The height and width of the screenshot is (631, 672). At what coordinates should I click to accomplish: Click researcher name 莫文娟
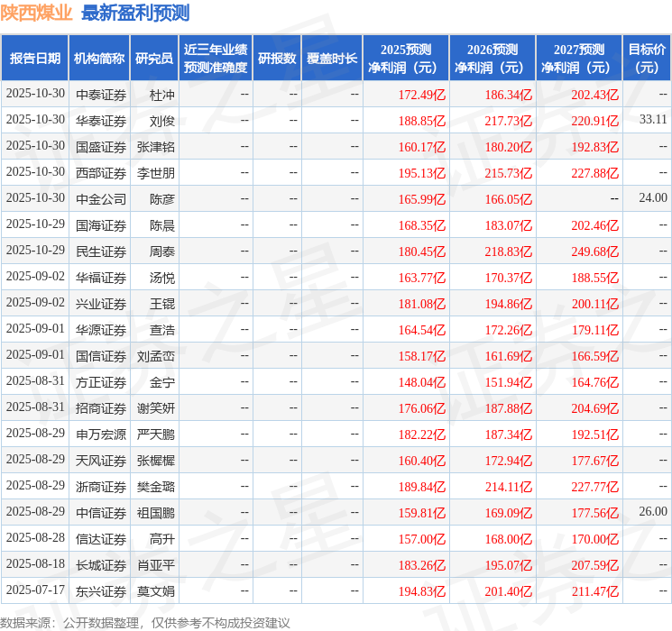click(155, 591)
